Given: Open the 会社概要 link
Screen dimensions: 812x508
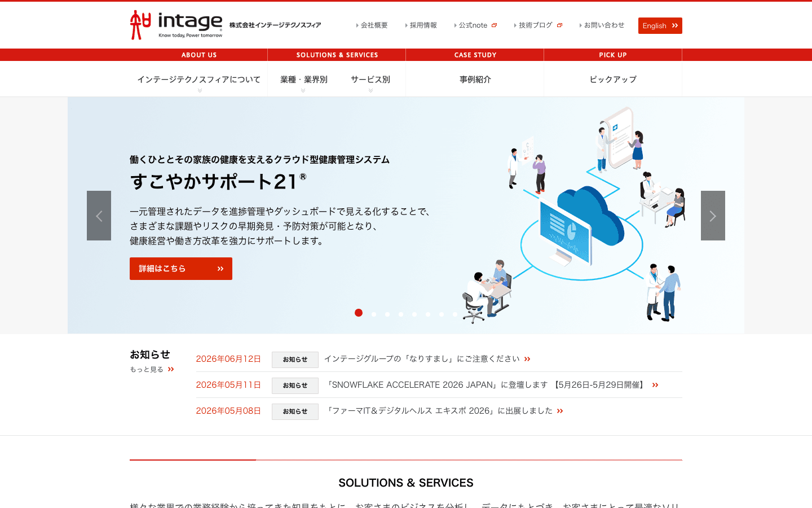Looking at the screenshot, I should pyautogui.click(x=372, y=25).
